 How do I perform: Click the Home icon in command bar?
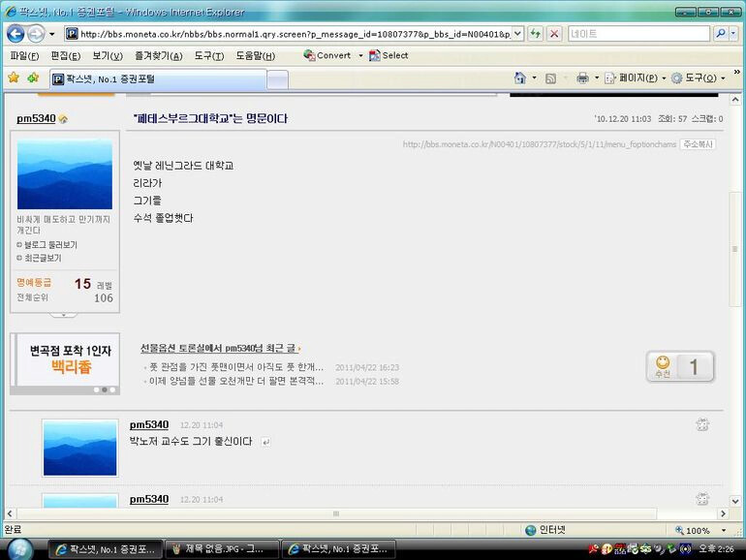tap(520, 78)
